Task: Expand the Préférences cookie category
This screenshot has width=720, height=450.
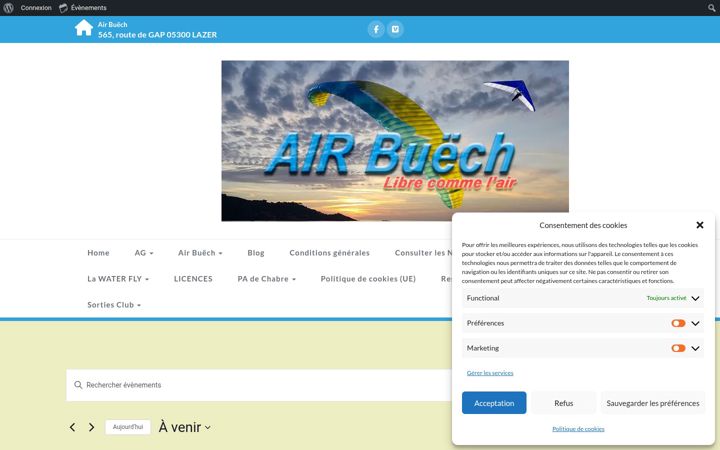Action: [695, 323]
